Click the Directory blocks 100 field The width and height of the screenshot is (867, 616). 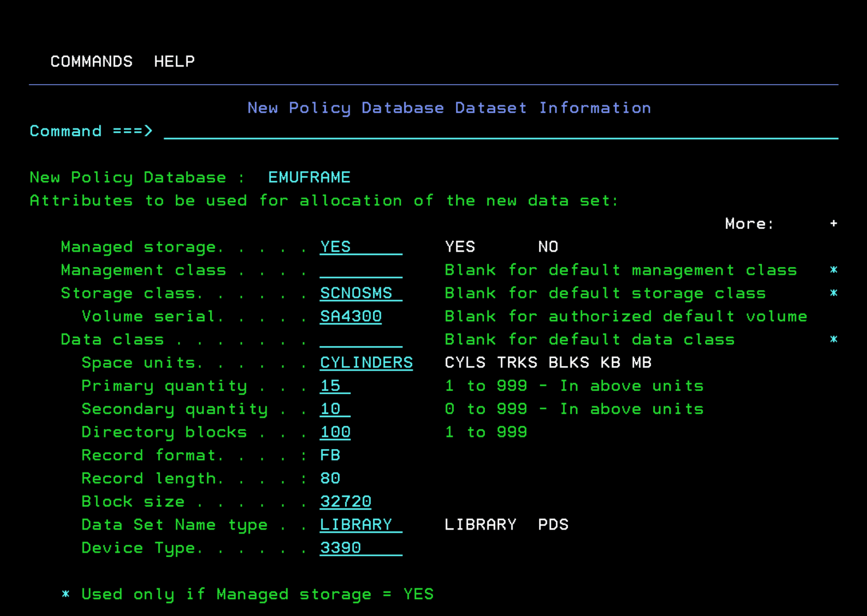coord(335,432)
